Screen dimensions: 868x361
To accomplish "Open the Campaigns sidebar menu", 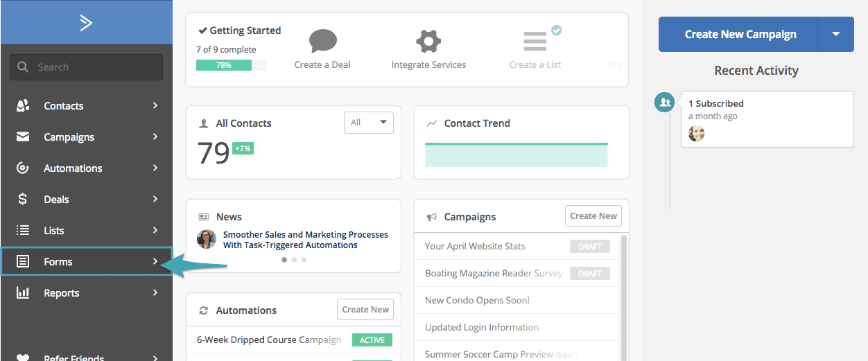I will 69,137.
